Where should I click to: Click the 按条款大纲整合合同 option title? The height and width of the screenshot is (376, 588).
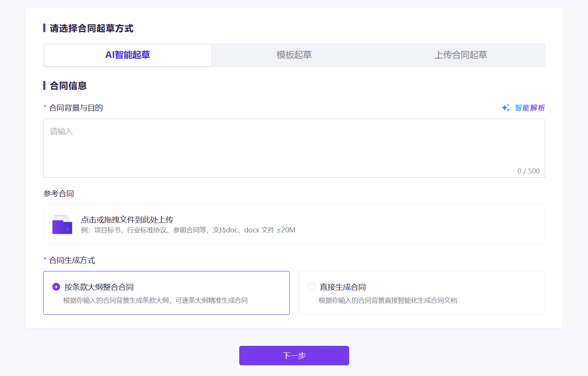[99, 287]
